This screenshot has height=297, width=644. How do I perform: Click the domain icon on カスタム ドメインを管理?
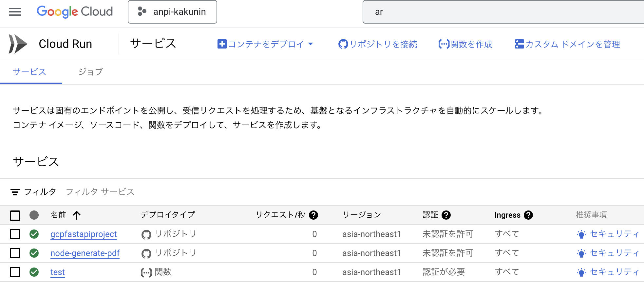coord(519,44)
